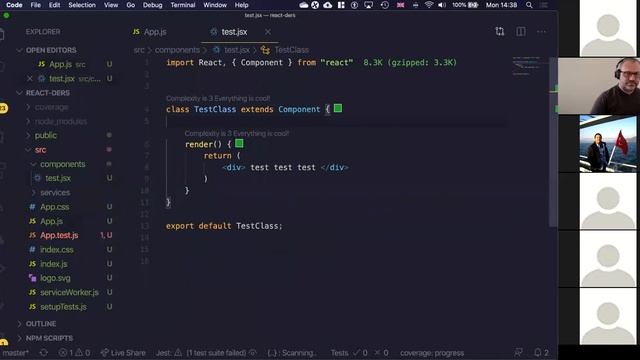Open the Help menu
The width and height of the screenshot is (640, 360).
click(241, 5)
